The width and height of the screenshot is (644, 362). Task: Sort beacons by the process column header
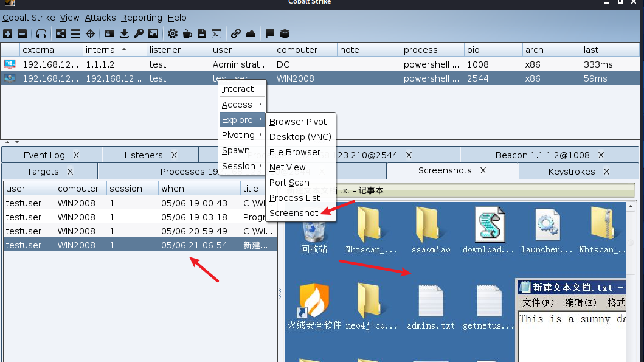click(432, 50)
